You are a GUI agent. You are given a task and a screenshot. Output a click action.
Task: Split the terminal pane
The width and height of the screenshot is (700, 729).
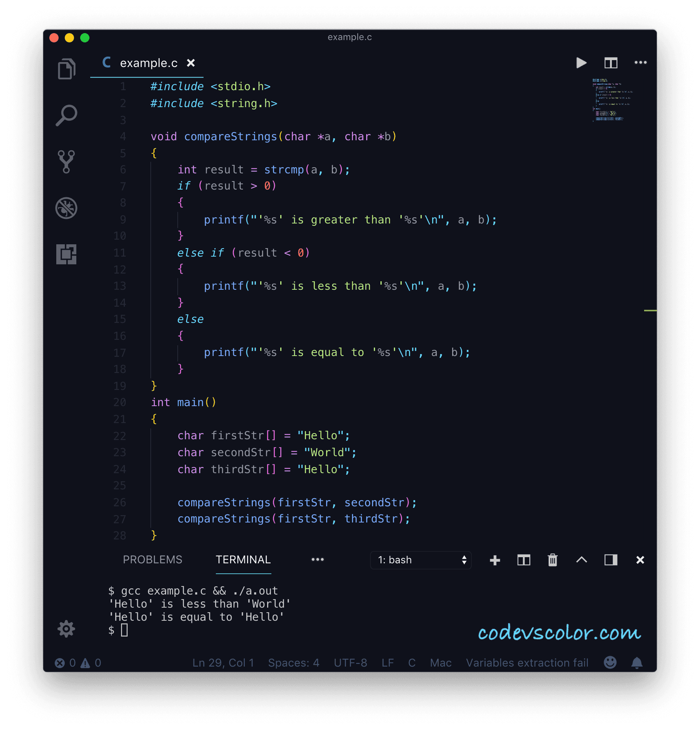(x=524, y=560)
